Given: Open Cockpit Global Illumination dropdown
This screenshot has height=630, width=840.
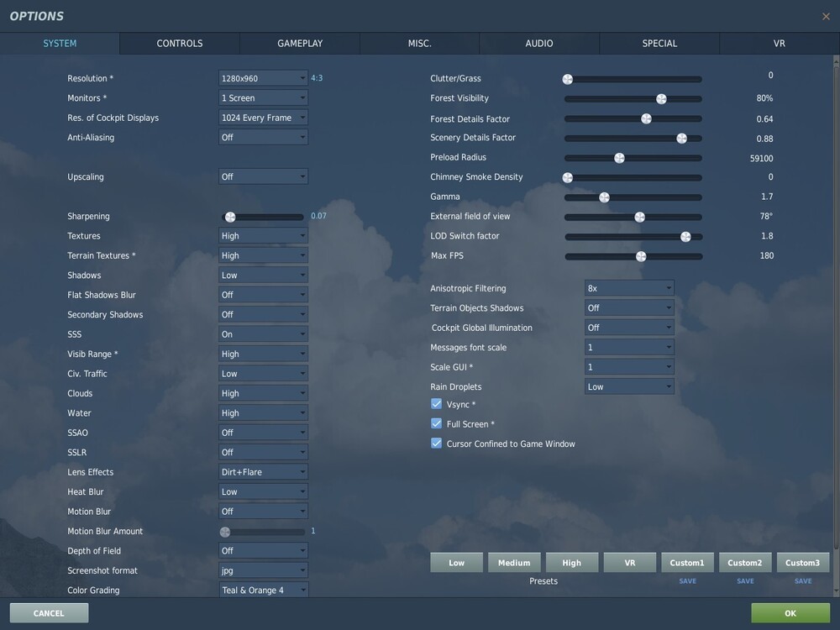Looking at the screenshot, I should pos(629,328).
